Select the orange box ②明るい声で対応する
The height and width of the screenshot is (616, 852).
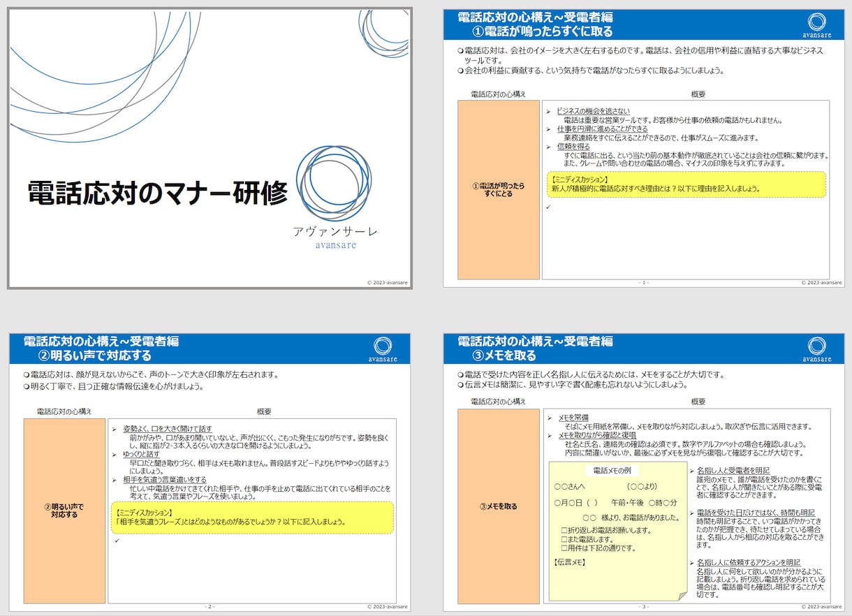click(x=64, y=511)
